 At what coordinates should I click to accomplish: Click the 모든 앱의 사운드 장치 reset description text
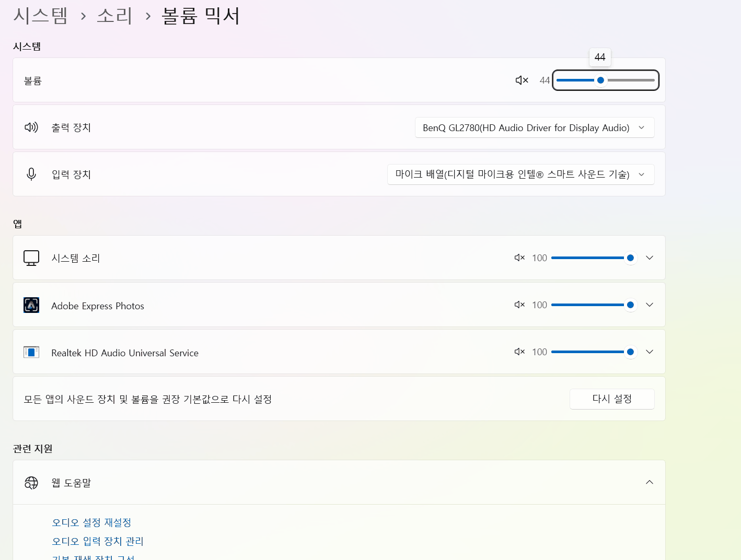point(148,399)
